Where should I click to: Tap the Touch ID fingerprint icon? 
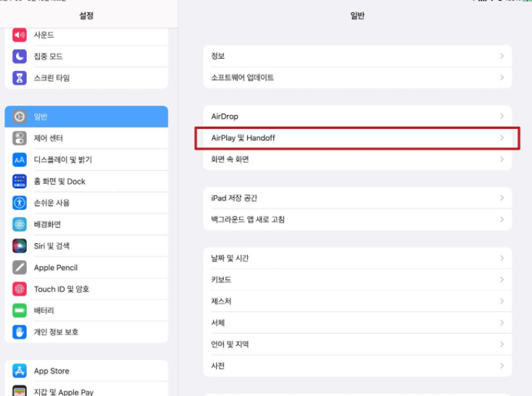[x=20, y=289]
